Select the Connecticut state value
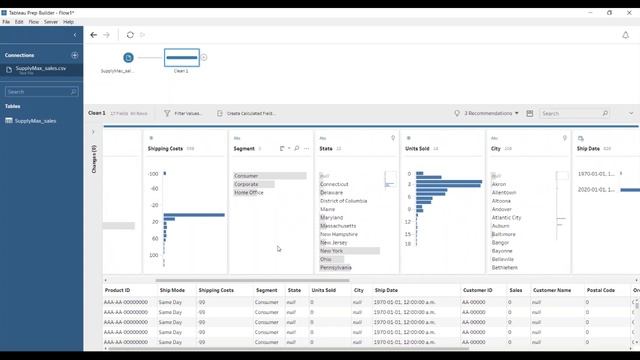 334,184
